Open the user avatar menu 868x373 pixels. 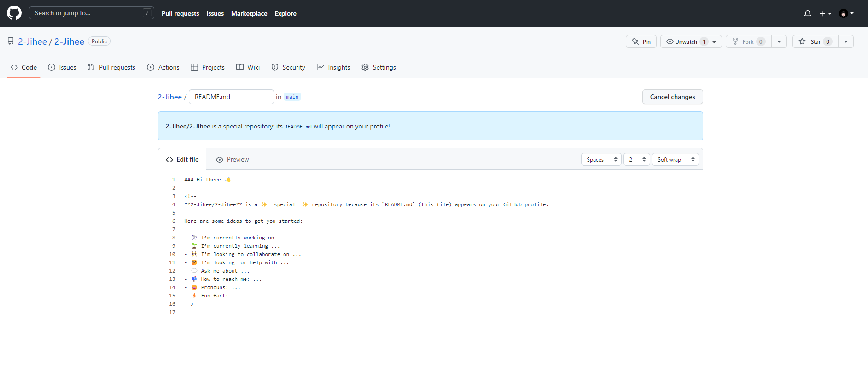point(846,13)
